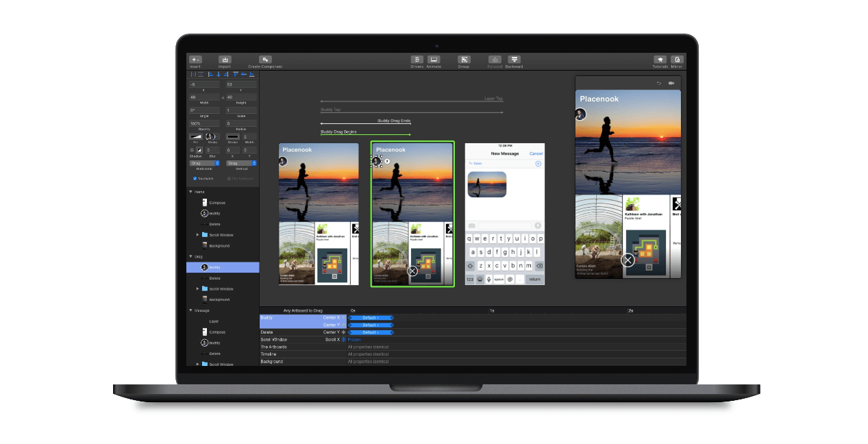Collapse the Drag group in the layer list

[191, 256]
